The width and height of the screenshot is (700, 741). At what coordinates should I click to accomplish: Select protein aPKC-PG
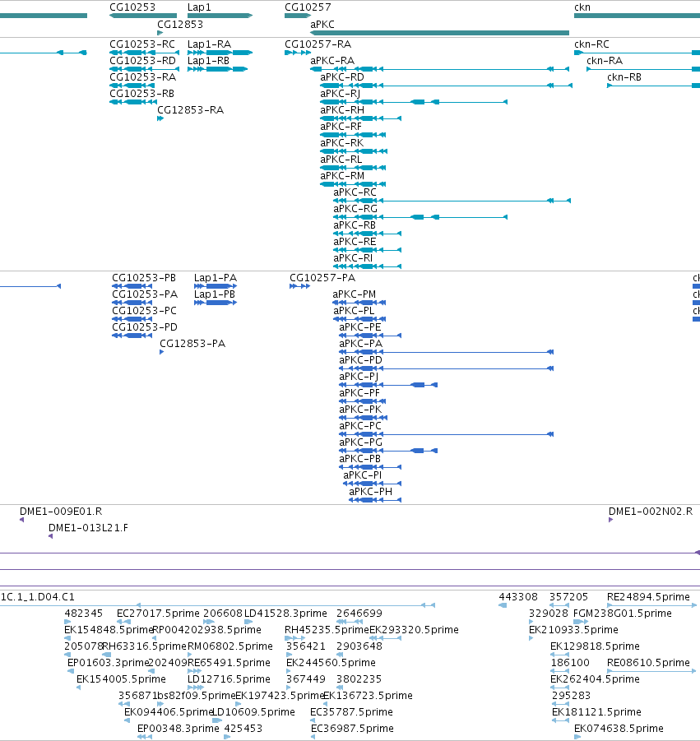[388, 451]
